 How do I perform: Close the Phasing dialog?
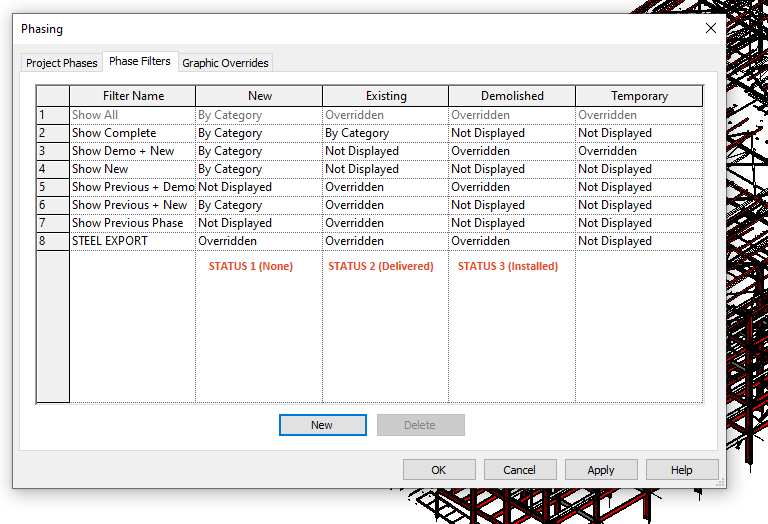(711, 28)
